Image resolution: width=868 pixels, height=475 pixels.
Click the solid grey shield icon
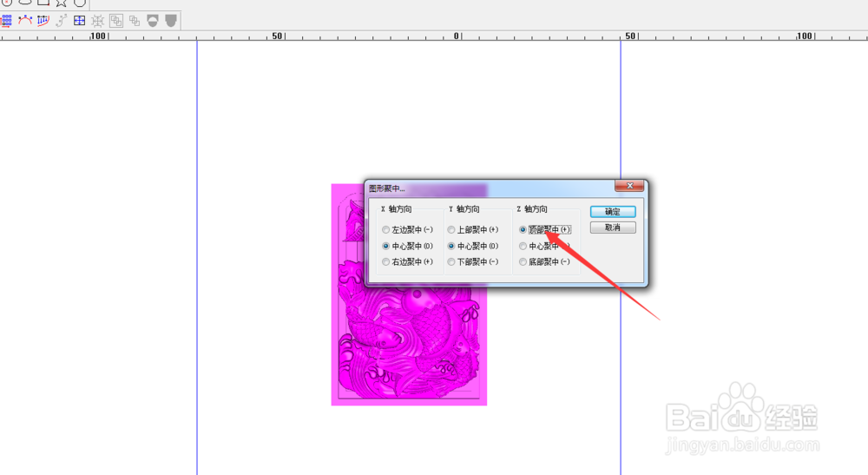tap(171, 21)
